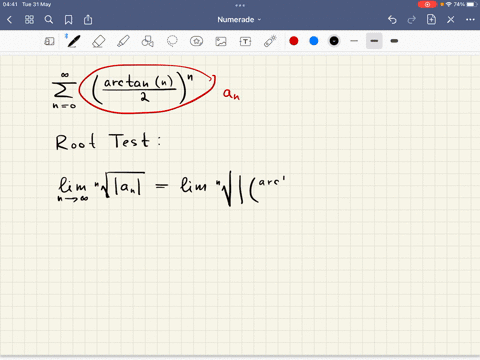Tap the screen recording indicator
This screenshot has height=360, width=480.
(x=427, y=4)
